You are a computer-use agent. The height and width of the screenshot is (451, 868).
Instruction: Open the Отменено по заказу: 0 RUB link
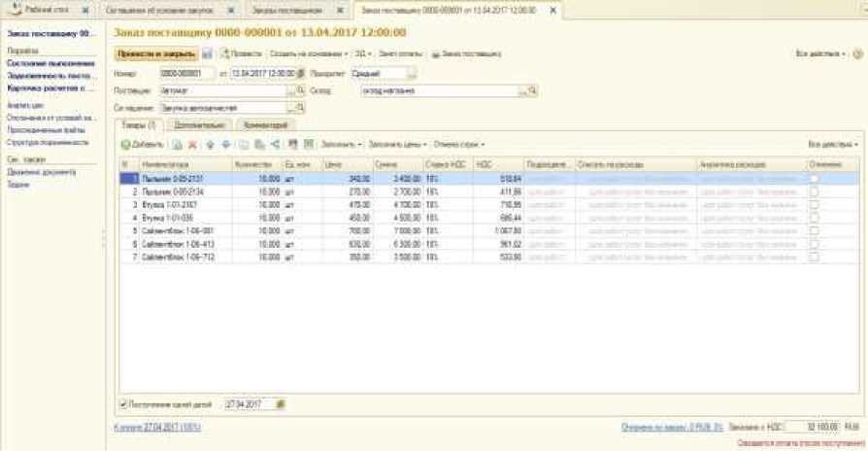[672, 427]
